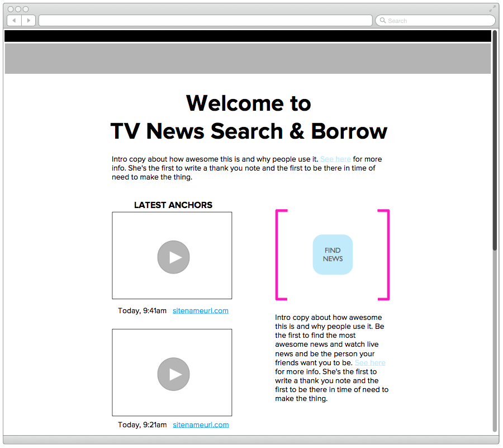Click the first window control circle
This screenshot has height=448, width=503.
(11, 9)
